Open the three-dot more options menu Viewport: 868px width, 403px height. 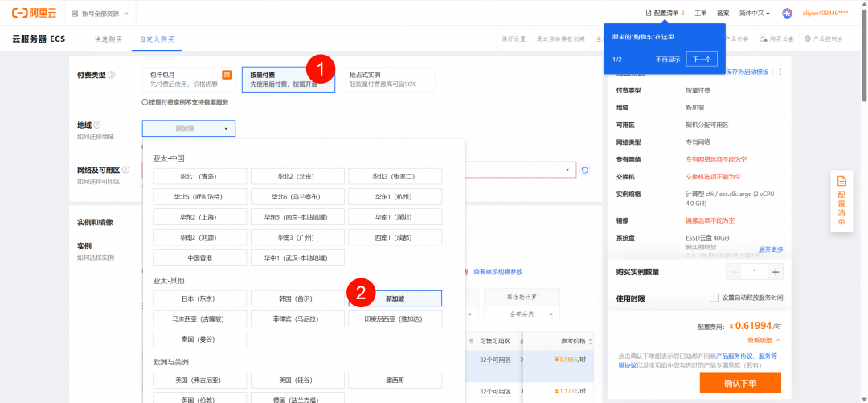click(780, 72)
